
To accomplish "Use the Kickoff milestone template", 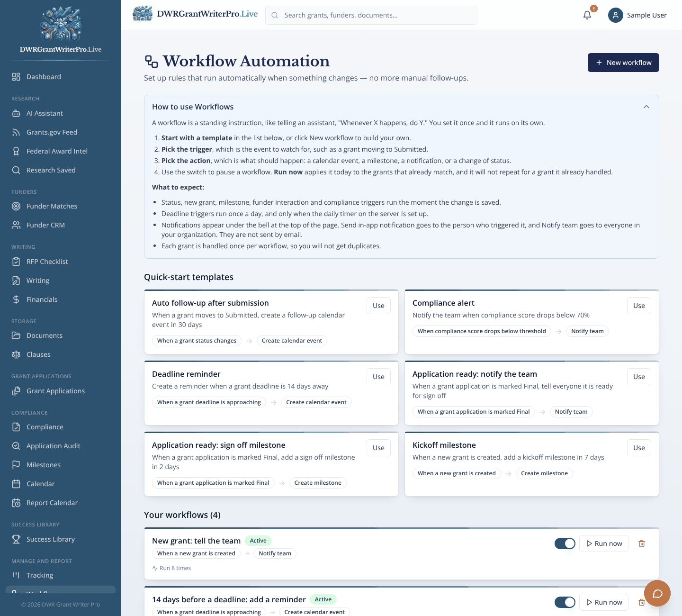I will [639, 448].
